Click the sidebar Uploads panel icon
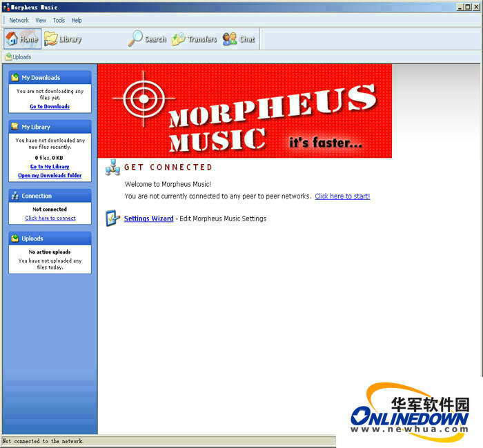Screen dimensions: 483x448 [14, 238]
